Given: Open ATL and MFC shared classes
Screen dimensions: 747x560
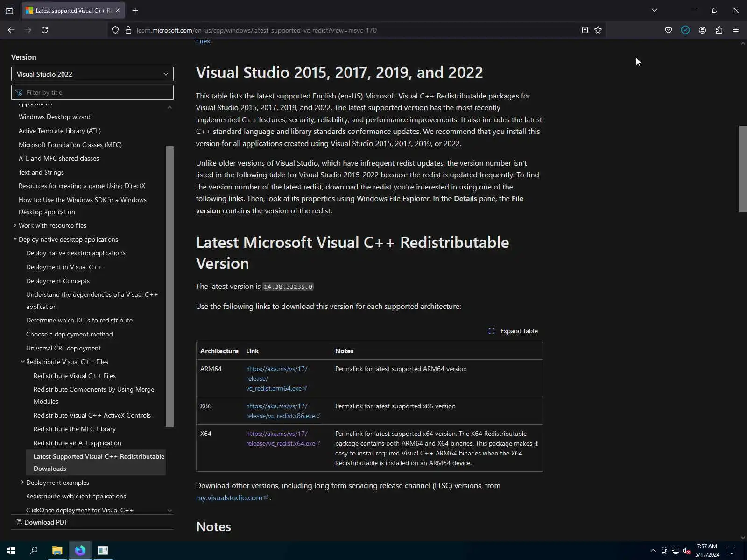Looking at the screenshot, I should [x=59, y=158].
